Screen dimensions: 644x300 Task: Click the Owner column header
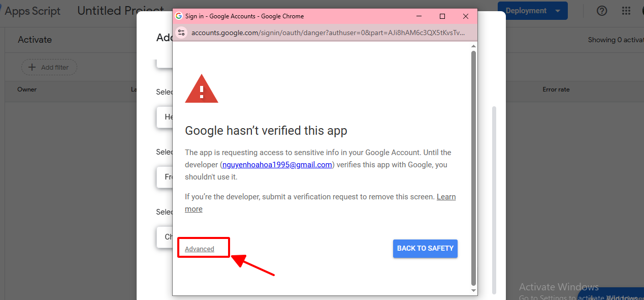click(27, 89)
